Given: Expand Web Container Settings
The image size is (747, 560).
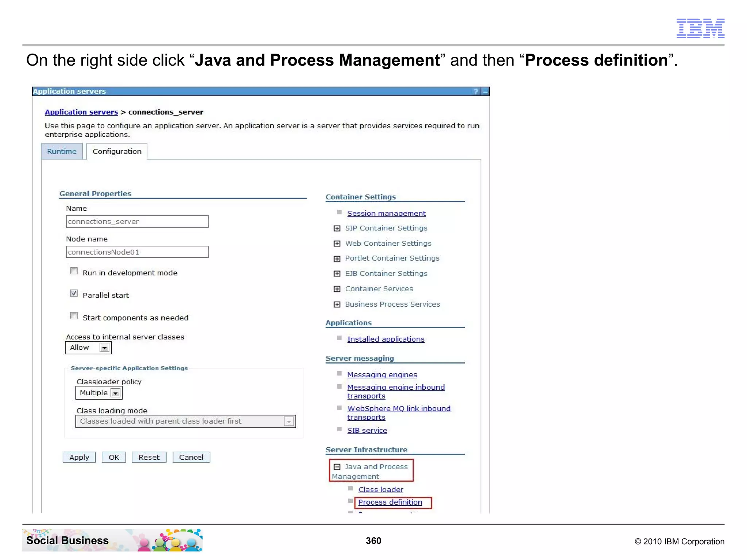Looking at the screenshot, I should [x=337, y=244].
